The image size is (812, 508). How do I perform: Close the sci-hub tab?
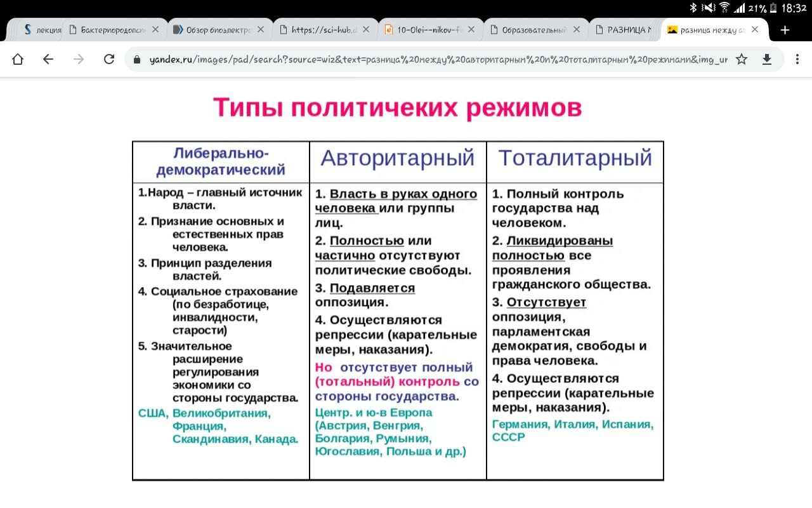click(x=366, y=29)
